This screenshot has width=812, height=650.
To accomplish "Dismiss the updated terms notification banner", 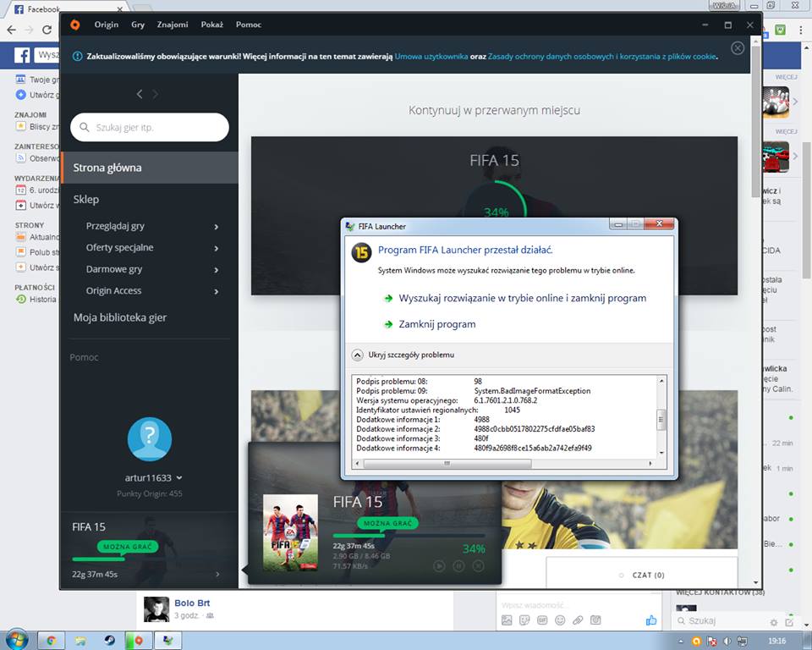I will click(738, 48).
